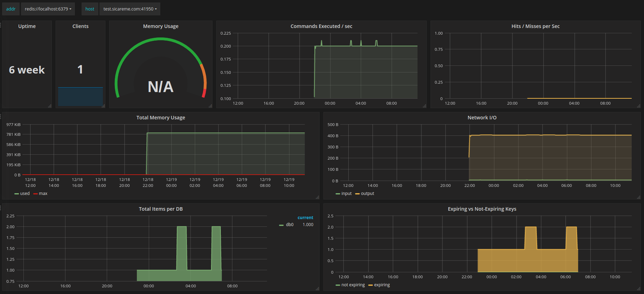This screenshot has height=294, width=644.
Task: Click the Total Items per DB title
Action: [161, 209]
